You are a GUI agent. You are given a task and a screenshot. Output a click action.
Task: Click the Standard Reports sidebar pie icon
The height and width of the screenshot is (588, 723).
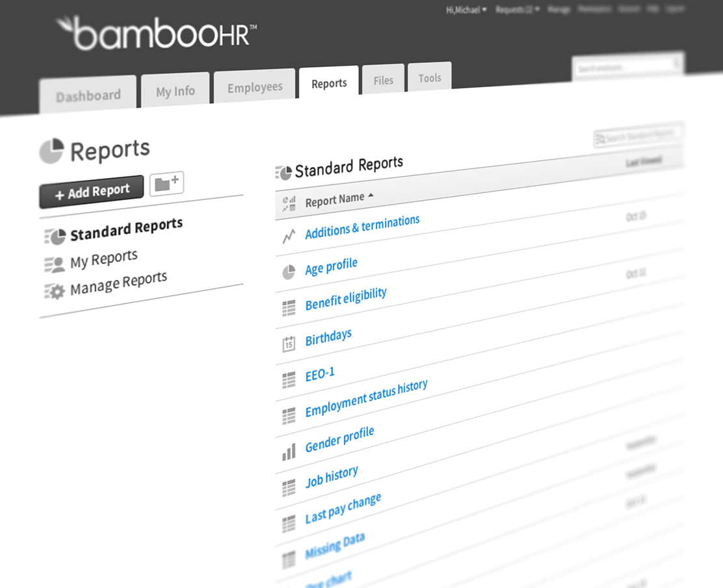55,236
